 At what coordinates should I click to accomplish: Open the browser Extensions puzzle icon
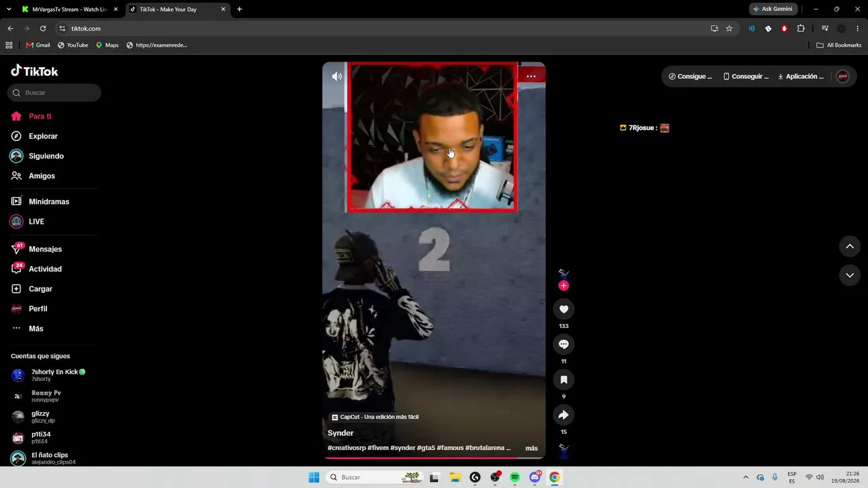pyautogui.click(x=801, y=28)
